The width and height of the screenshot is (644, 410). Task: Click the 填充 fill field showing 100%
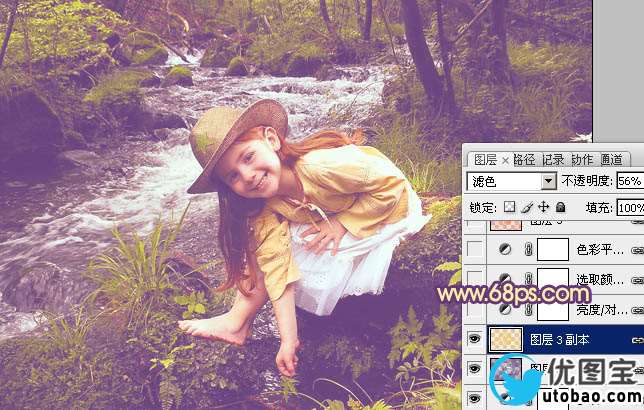click(630, 208)
